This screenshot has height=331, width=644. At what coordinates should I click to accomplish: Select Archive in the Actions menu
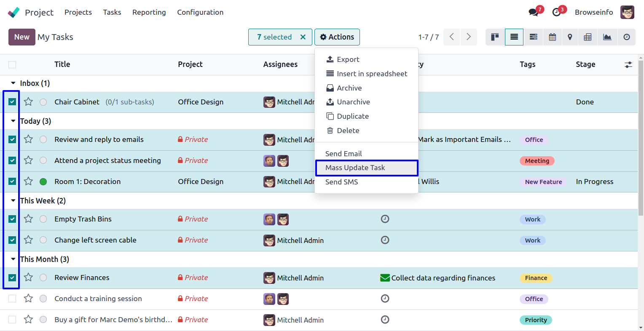click(349, 88)
